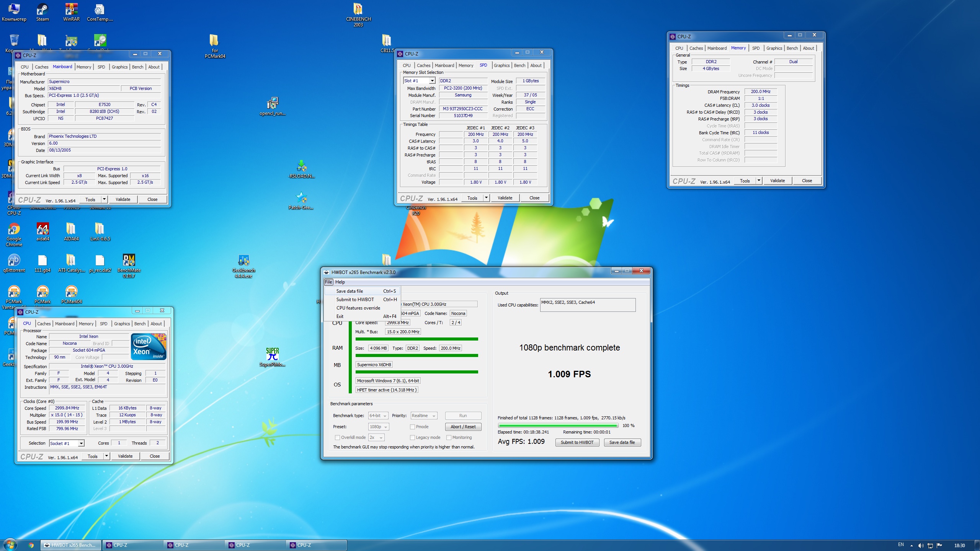Click Close in the SPD CPU-Z window
The width and height of the screenshot is (980, 551).
534,198
